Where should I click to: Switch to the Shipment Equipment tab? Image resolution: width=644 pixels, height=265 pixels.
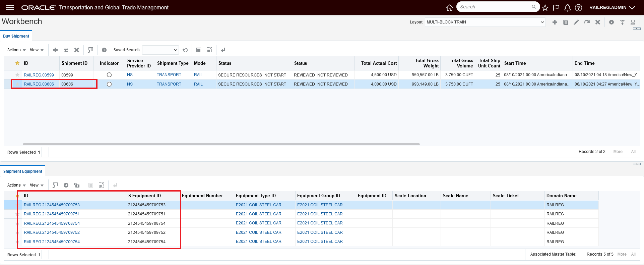[23, 171]
